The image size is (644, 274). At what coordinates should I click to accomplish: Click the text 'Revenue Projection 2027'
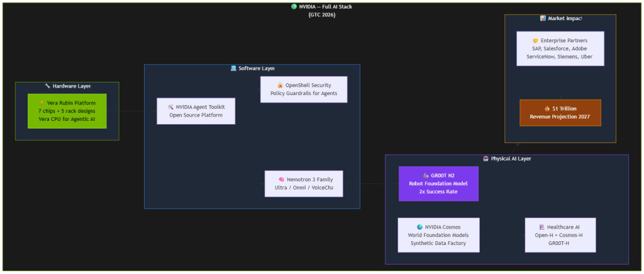(x=560, y=117)
